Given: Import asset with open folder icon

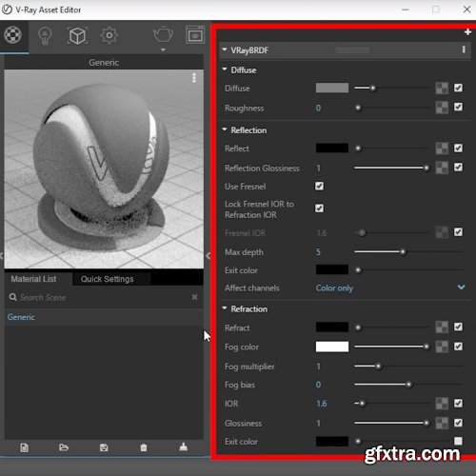Looking at the screenshot, I should point(64,447).
